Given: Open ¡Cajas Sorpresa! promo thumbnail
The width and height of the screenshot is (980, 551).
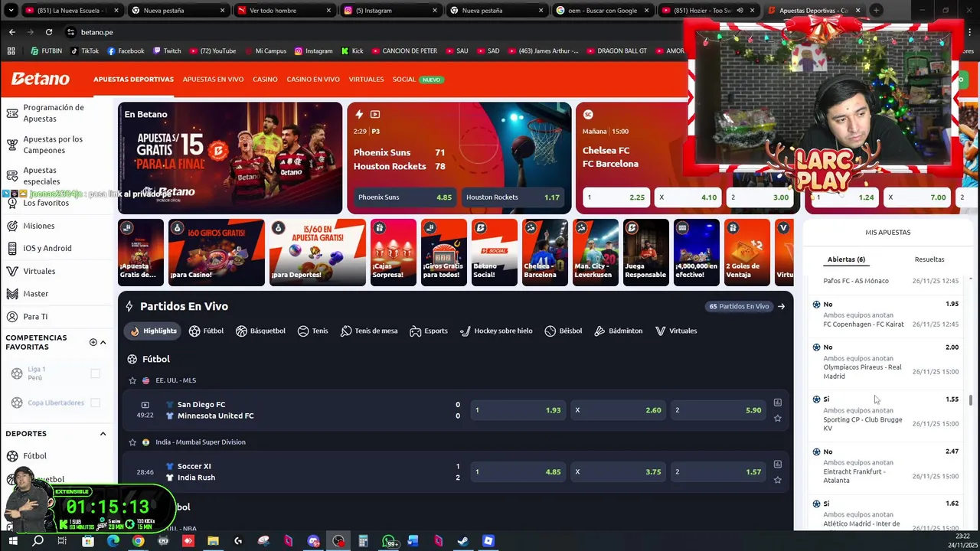Looking at the screenshot, I should [393, 253].
